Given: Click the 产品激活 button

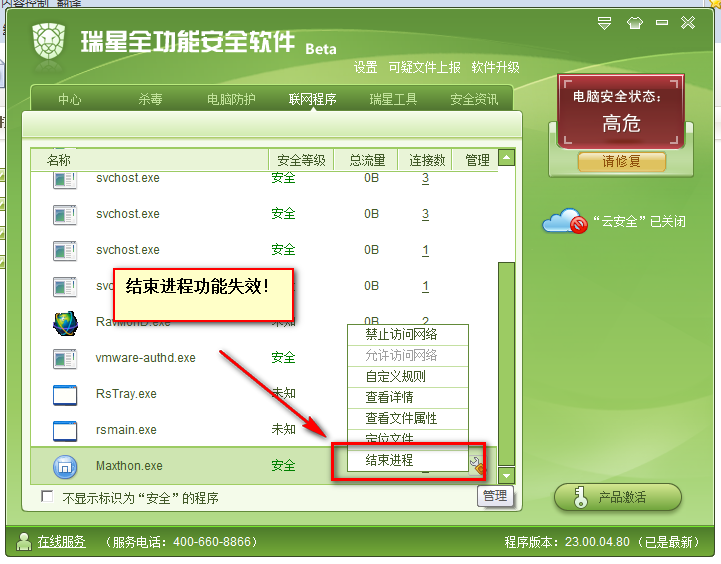Looking at the screenshot, I should [x=618, y=497].
